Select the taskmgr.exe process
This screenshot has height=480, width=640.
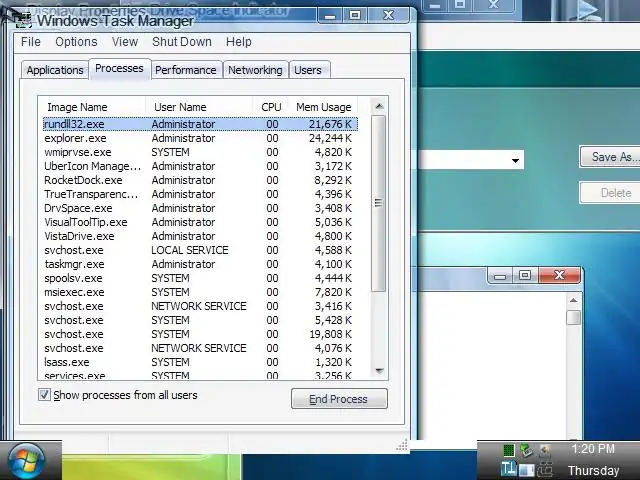point(200,264)
